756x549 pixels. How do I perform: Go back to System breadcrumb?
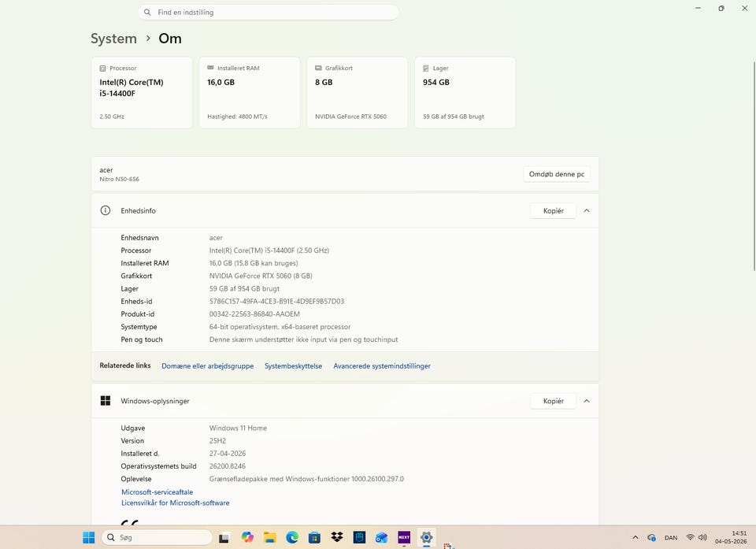pos(113,39)
